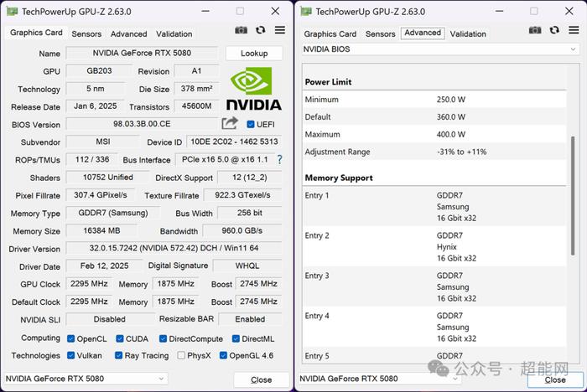Click the Shaders value 10752 Unified
The image size is (587, 392).
[x=108, y=177]
